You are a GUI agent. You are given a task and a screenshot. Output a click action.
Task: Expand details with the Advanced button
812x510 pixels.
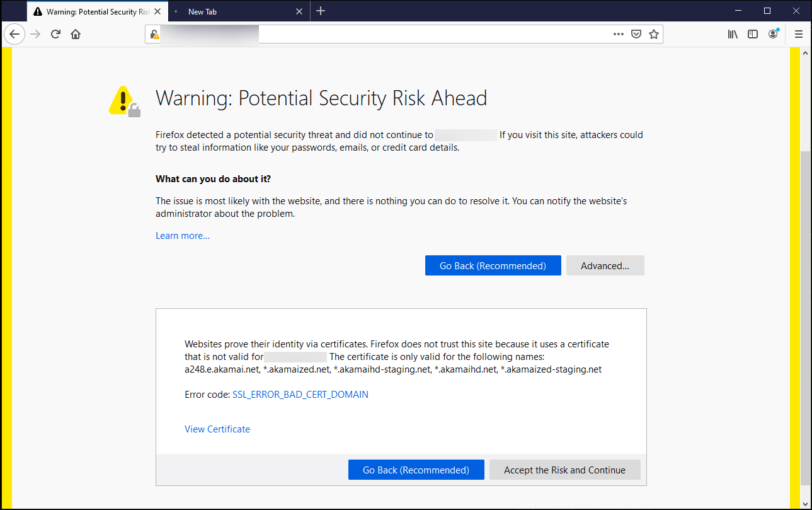point(605,265)
